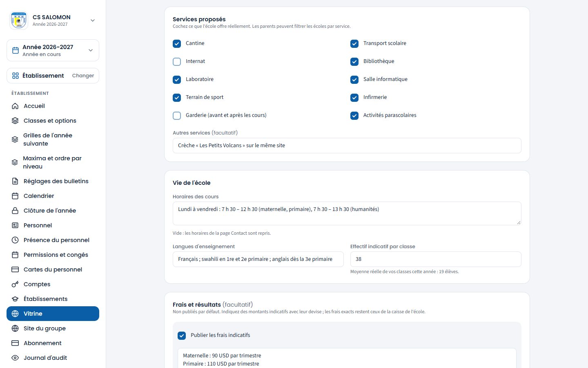588x368 pixels.
Task: Click the Autres services text field
Action: (347, 146)
